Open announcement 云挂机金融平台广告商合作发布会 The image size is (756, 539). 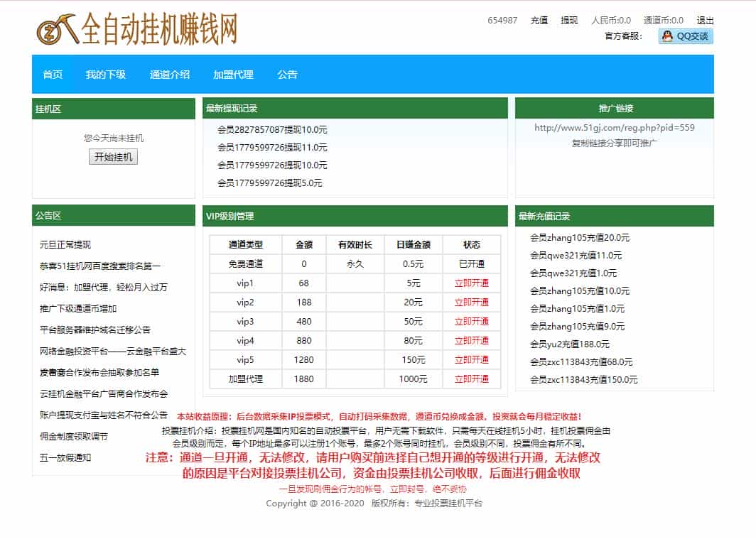click(x=104, y=393)
